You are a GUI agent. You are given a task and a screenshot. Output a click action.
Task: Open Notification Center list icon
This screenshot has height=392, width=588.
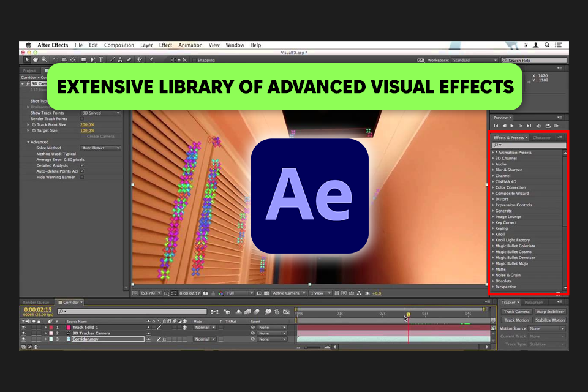point(559,45)
